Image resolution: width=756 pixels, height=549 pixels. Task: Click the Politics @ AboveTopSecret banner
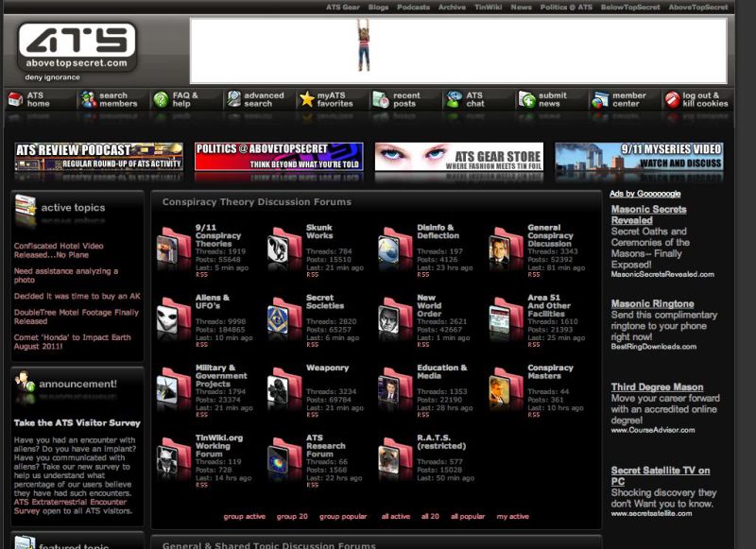pyautogui.click(x=279, y=157)
